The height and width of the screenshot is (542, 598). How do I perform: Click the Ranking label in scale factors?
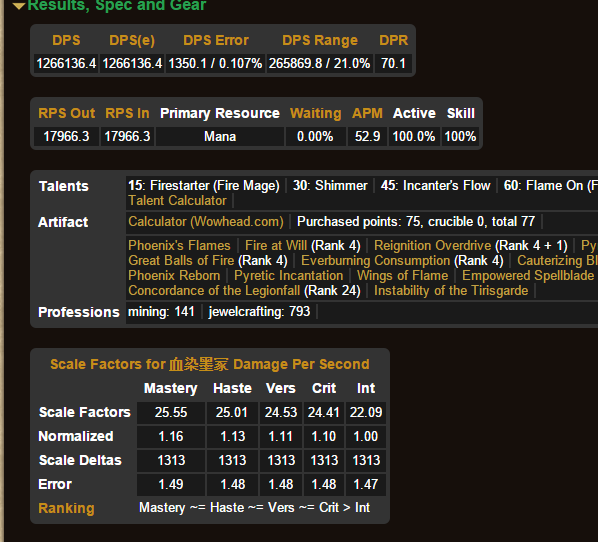[66, 508]
